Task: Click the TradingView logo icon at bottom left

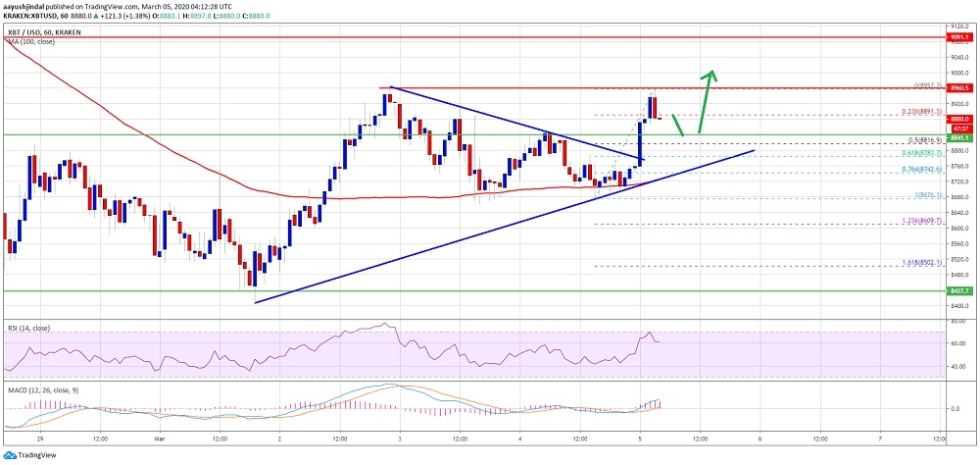Action: pos(10,455)
